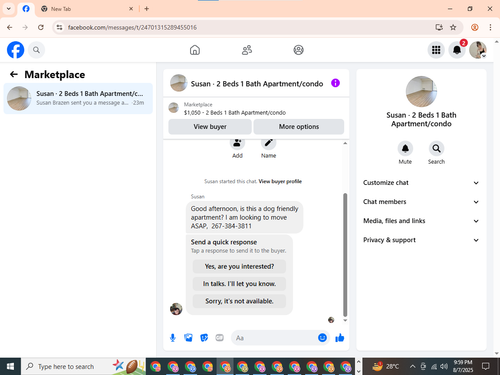Choose a GIF icon
The width and height of the screenshot is (500, 375).
point(219,338)
